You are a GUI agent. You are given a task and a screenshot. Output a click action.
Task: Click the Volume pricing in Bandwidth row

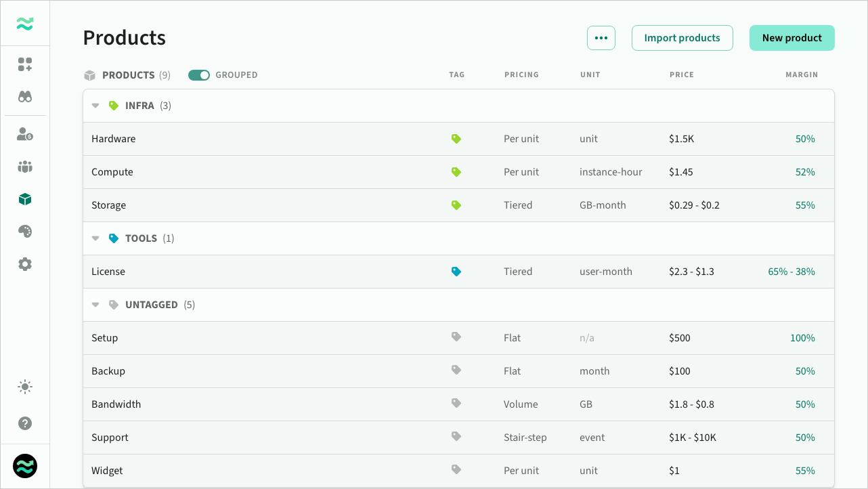click(x=521, y=404)
